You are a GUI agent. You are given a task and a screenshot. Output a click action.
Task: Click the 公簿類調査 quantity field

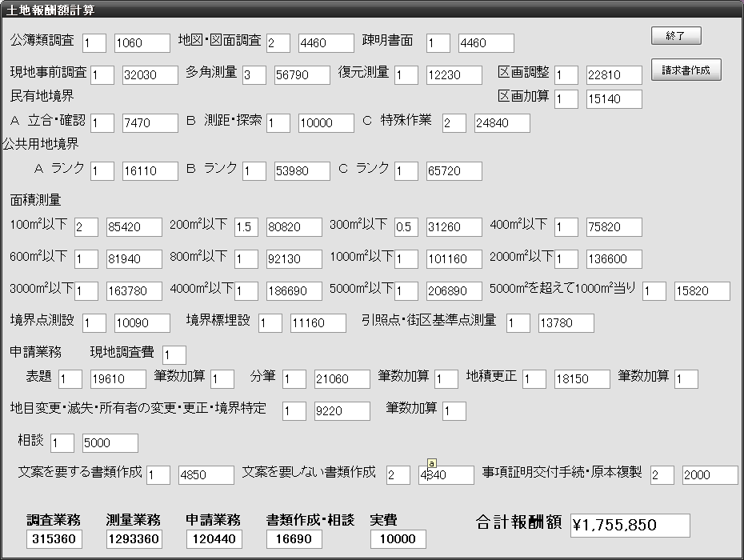click(94, 43)
